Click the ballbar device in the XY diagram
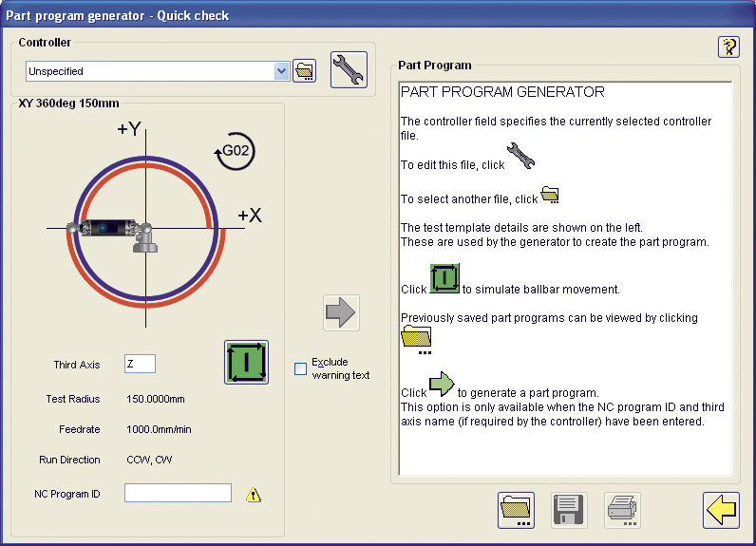 pos(111,229)
